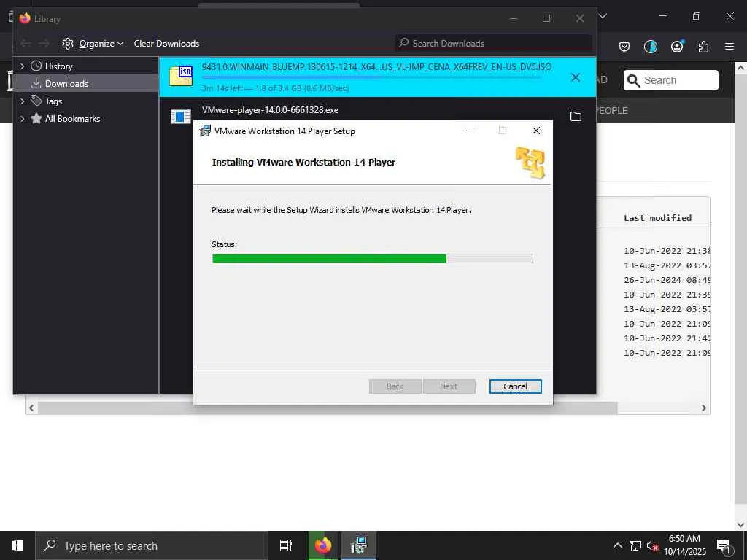747x560 pixels.
Task: Open Task View on the taskbar
Action: click(x=286, y=545)
